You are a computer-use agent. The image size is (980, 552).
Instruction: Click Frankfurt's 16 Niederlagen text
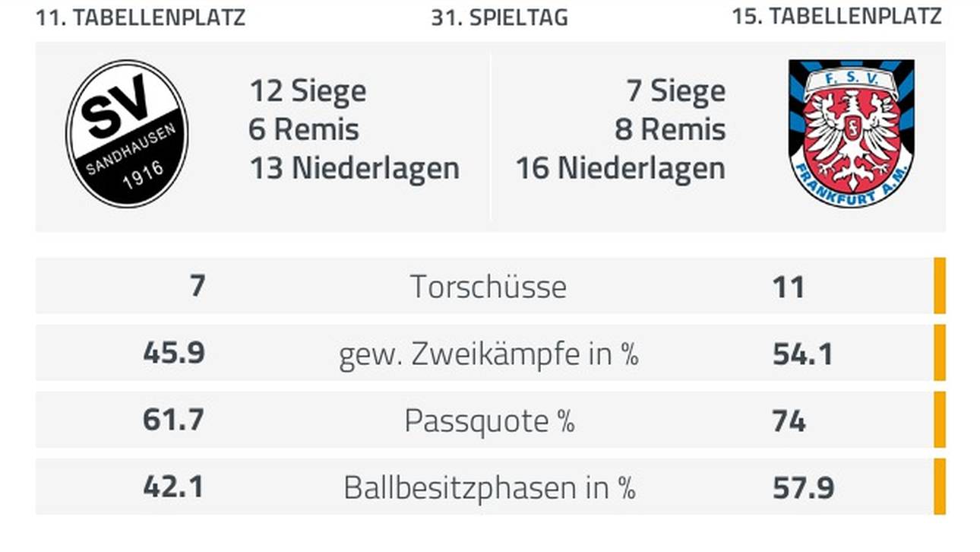pyautogui.click(x=621, y=168)
